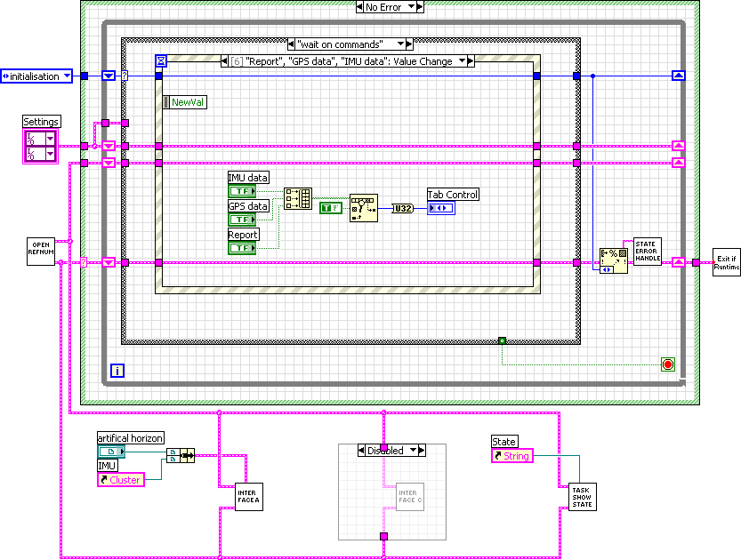Go to next case of No Error structure
Screen dimensions: 741x560
420,6
